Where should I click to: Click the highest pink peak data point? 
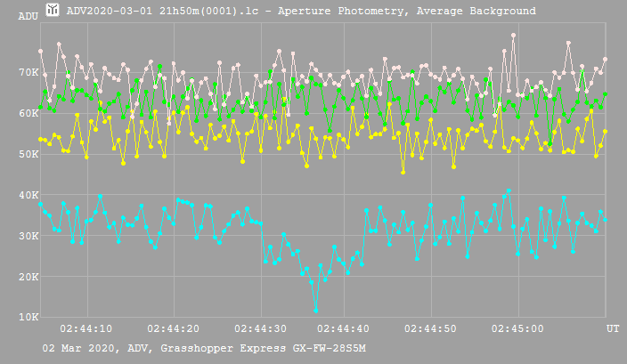[x=514, y=36]
